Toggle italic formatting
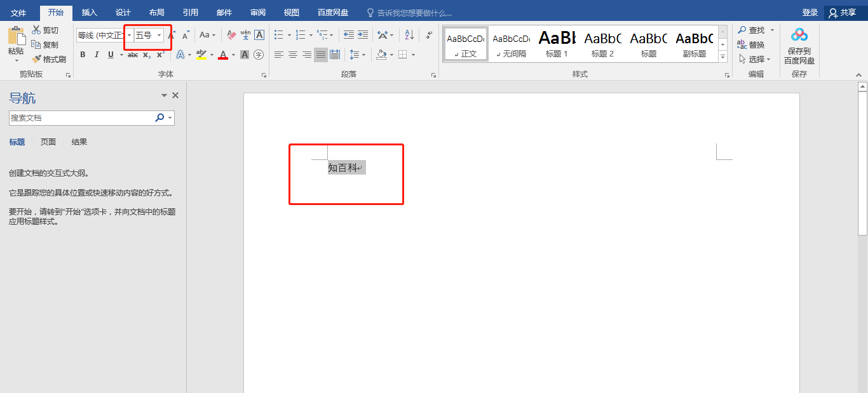Image resolution: width=868 pixels, height=393 pixels. point(97,55)
